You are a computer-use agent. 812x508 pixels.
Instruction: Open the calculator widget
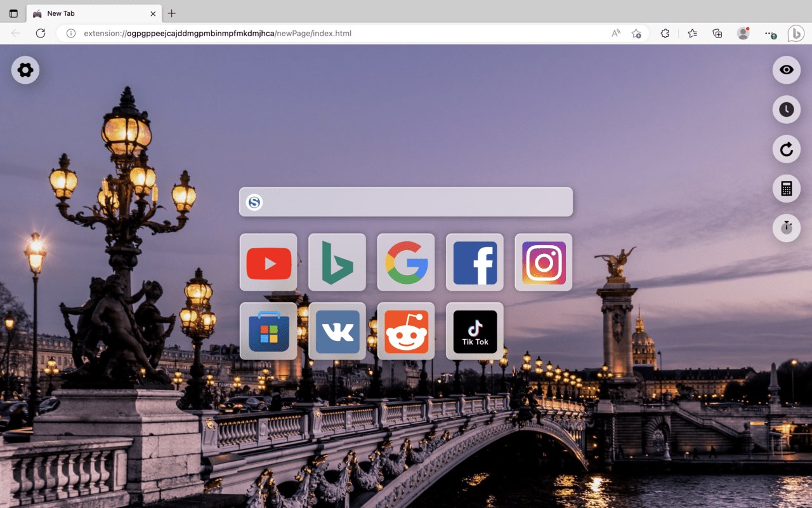tap(787, 189)
